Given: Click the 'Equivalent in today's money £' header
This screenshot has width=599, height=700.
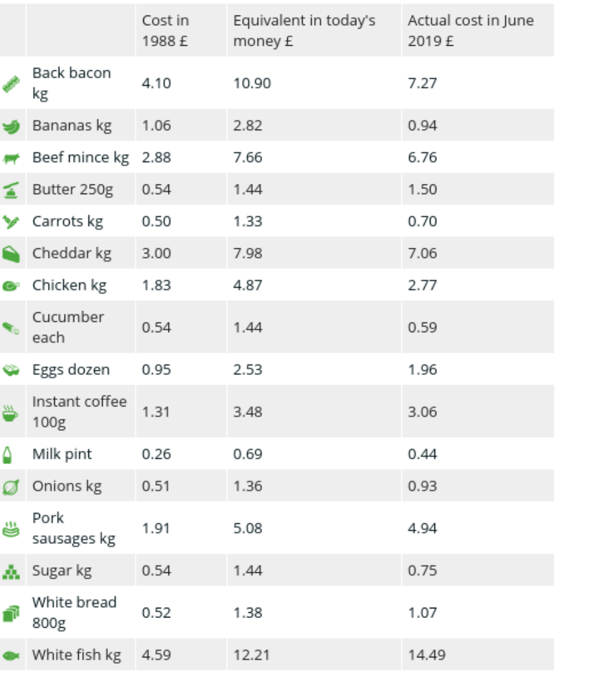Looking at the screenshot, I should pyautogui.click(x=304, y=31).
